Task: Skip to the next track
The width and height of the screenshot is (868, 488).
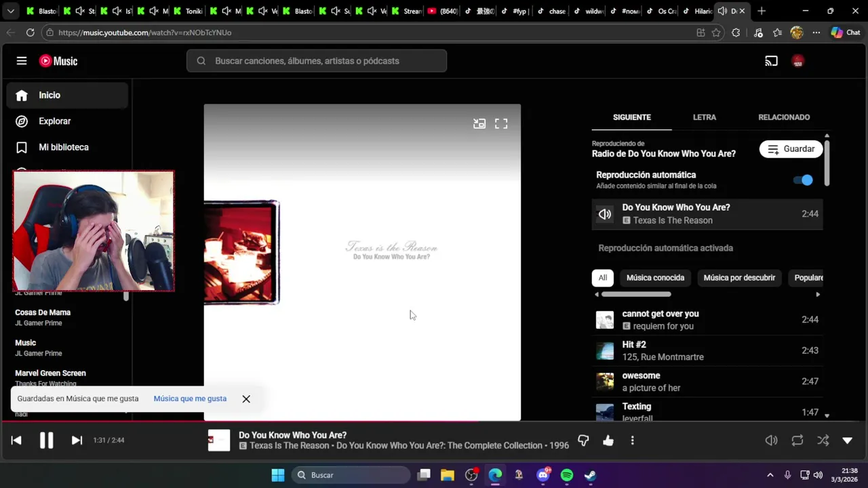Action: tap(77, 441)
